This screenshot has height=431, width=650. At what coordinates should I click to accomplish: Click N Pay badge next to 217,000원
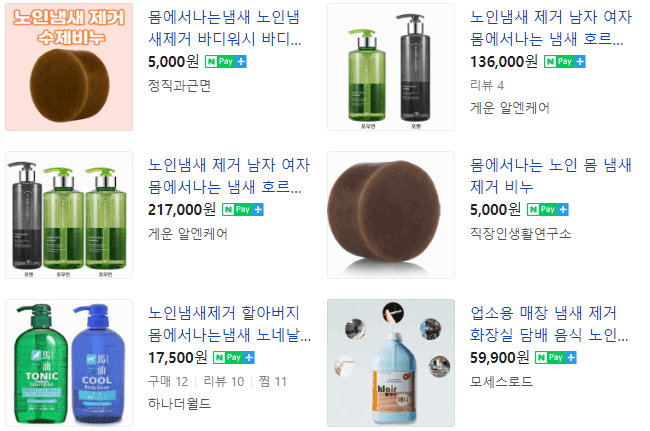coord(243,210)
